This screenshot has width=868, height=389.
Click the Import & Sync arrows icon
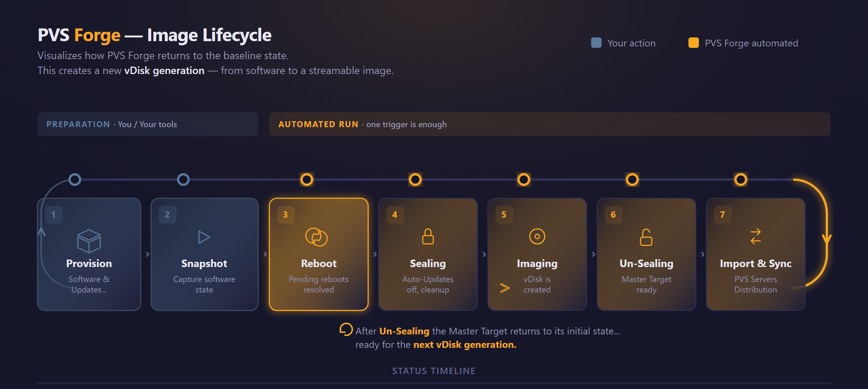pos(756,236)
